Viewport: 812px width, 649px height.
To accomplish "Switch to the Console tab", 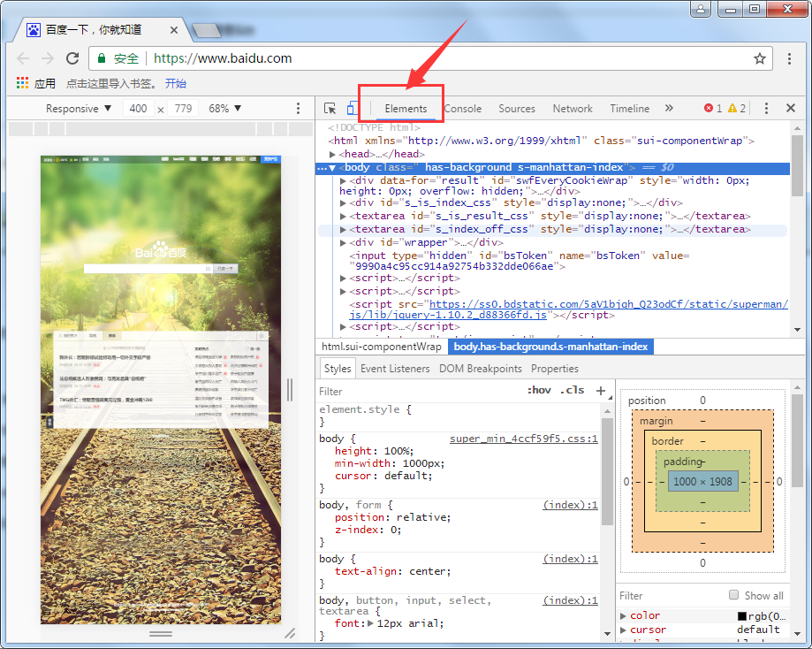I will [463, 109].
